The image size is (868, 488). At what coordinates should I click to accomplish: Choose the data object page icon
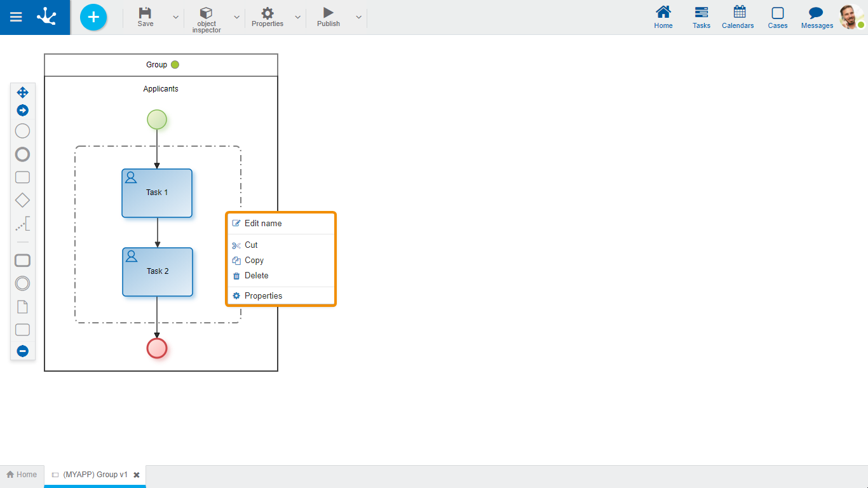(x=22, y=307)
